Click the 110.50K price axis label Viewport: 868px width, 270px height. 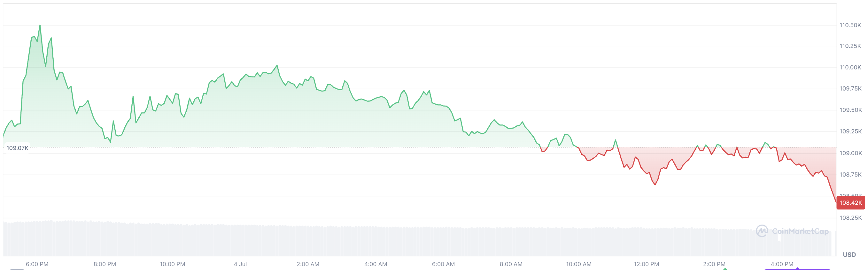coord(850,25)
